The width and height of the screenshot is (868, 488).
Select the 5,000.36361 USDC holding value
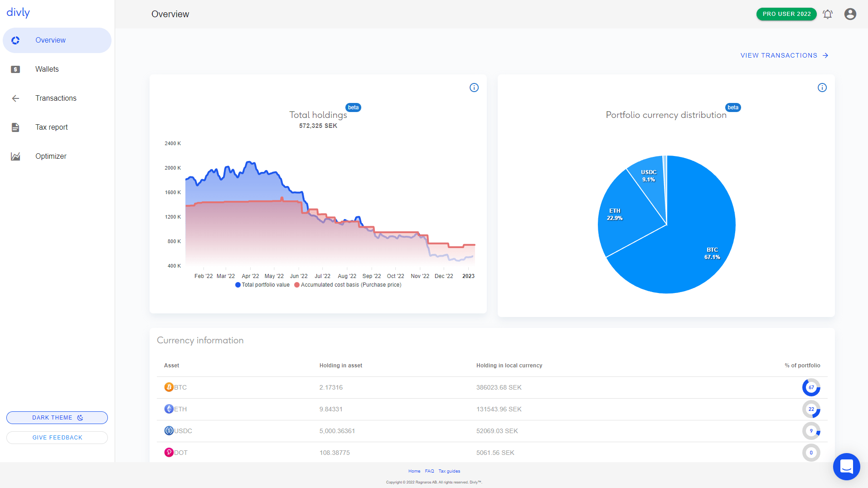click(337, 431)
